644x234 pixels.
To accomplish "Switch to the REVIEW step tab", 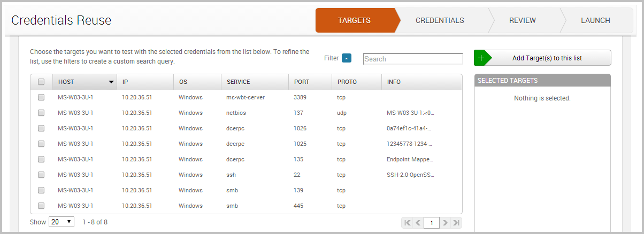I will pyautogui.click(x=522, y=21).
